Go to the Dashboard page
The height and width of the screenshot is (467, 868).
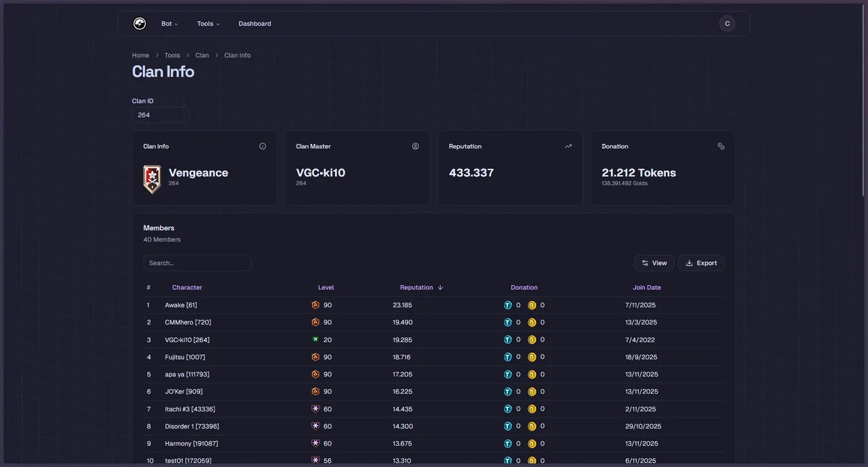coord(255,24)
